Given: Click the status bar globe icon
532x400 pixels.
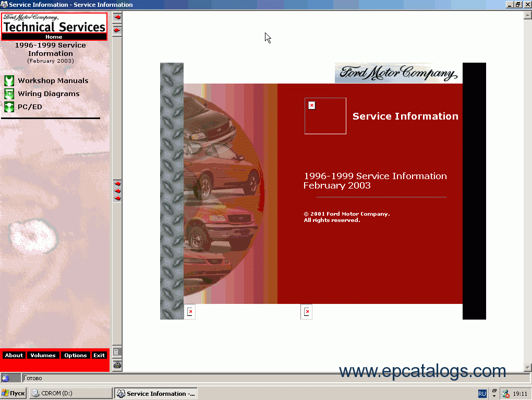Looking at the screenshot, I should click(x=5, y=378).
